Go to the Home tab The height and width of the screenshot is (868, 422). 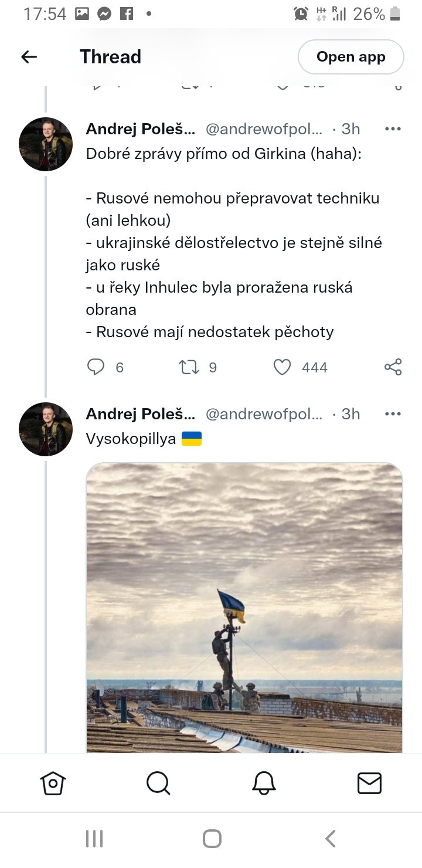point(53,783)
